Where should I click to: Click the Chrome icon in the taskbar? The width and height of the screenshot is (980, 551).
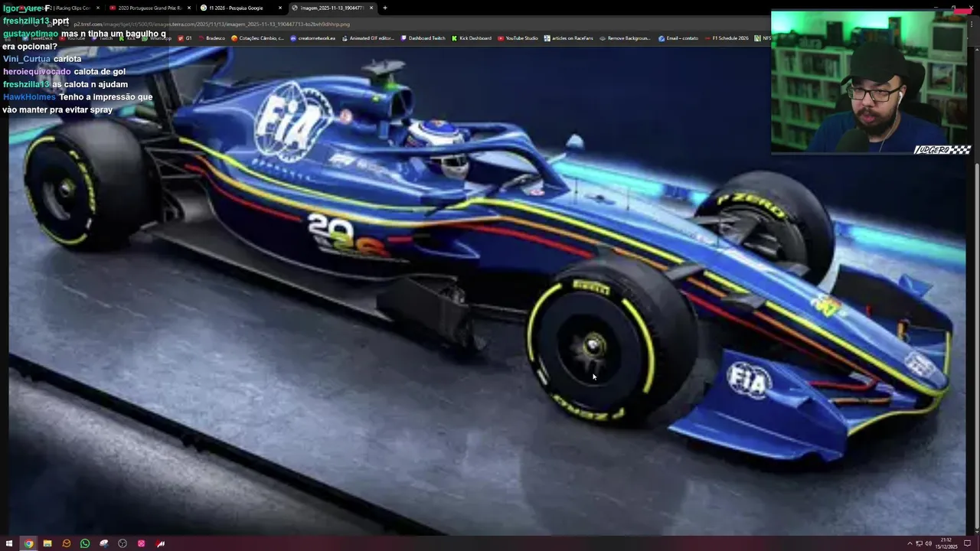click(28, 543)
